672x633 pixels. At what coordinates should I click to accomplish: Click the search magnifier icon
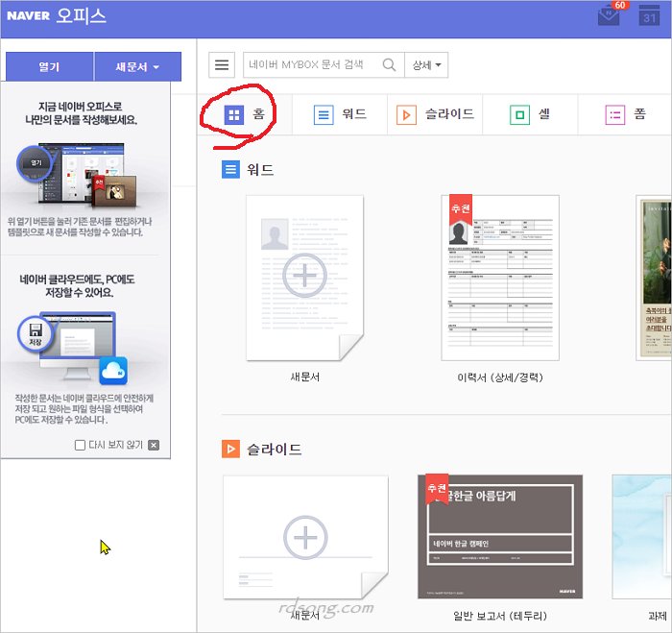[x=389, y=65]
